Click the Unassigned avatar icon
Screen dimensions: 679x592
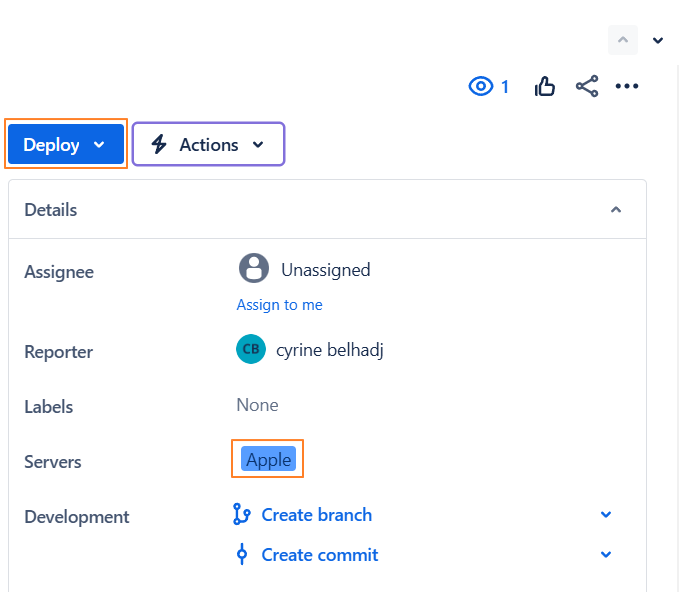254,269
